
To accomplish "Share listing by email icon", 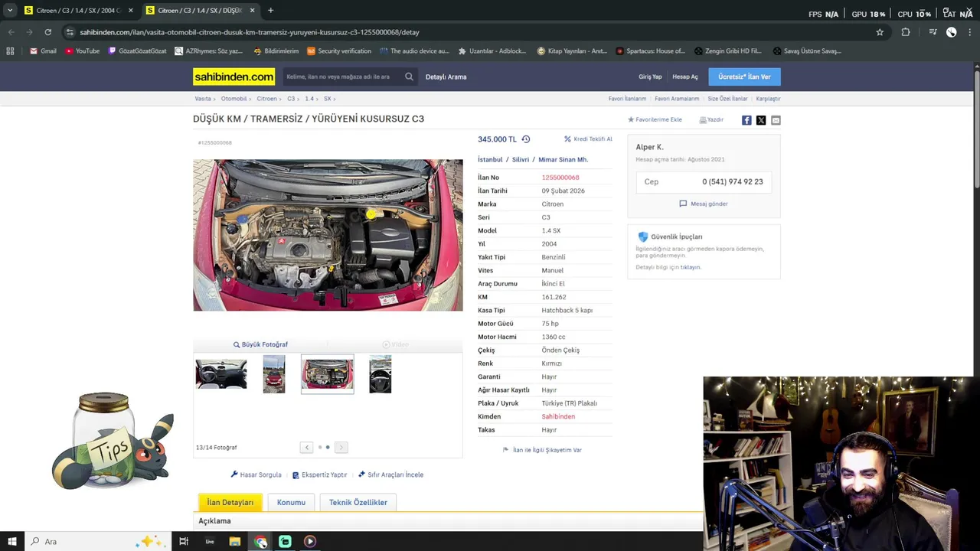I will 776,120.
